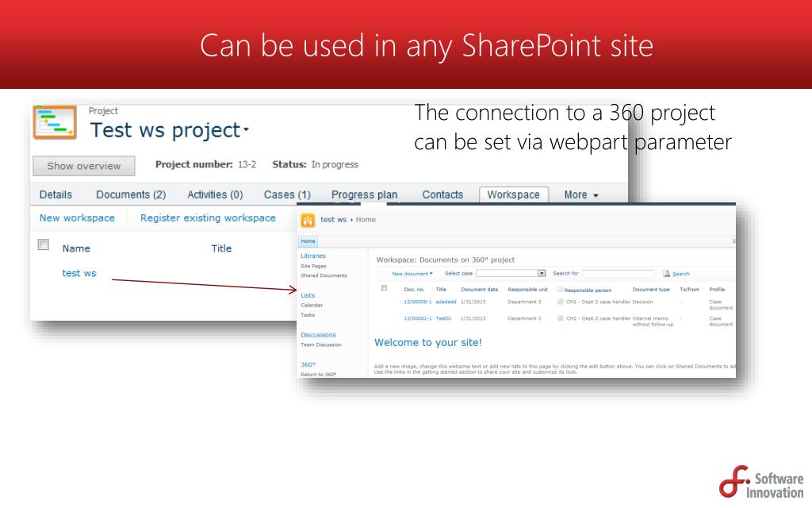Image resolution: width=812 pixels, height=508 pixels.
Task: Open the Contacts tab
Action: (x=442, y=195)
